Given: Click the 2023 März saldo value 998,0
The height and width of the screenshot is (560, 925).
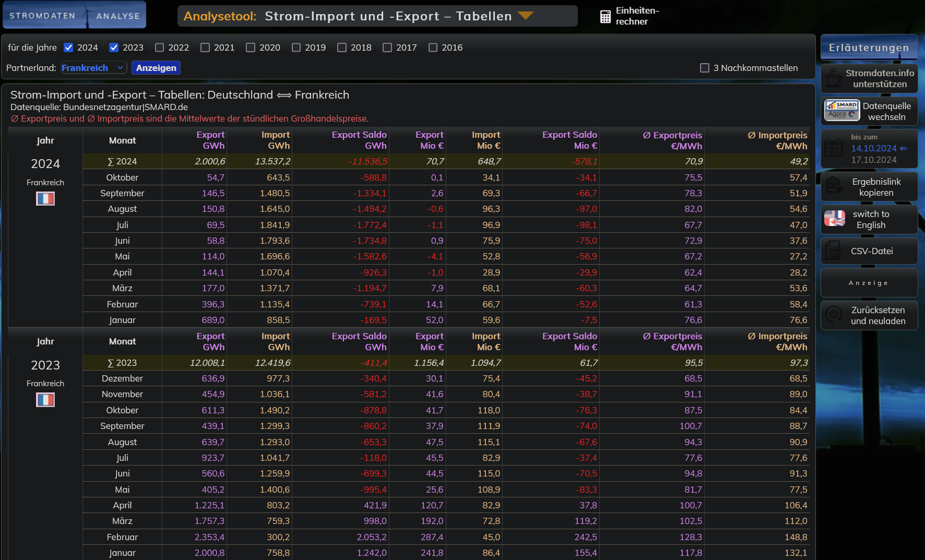Looking at the screenshot, I should pyautogui.click(x=375, y=521).
